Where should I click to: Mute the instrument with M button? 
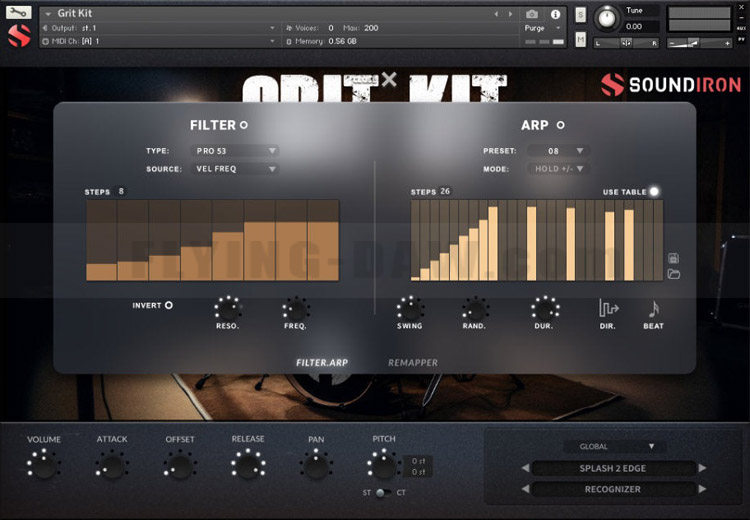pyautogui.click(x=580, y=39)
